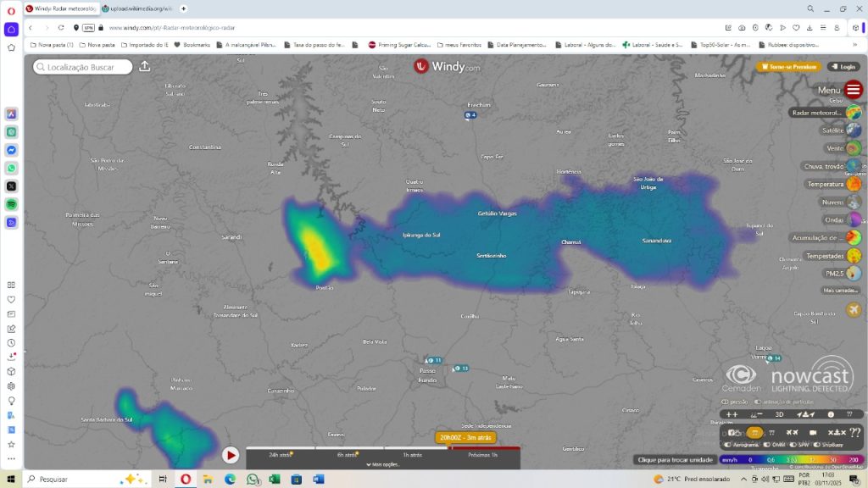Viewport: 868px width, 488px height.
Task: Activate the Tempestades layer
Action: coord(854,256)
